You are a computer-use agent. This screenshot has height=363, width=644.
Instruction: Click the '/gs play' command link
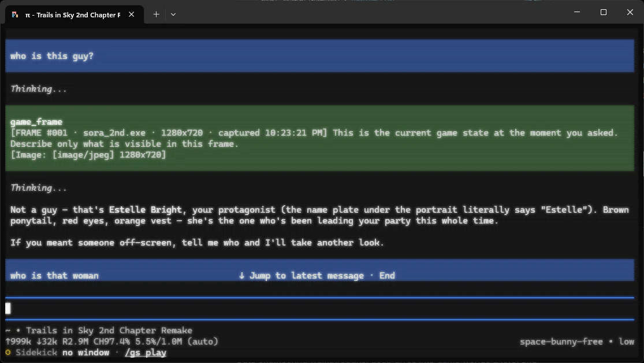[x=146, y=353]
